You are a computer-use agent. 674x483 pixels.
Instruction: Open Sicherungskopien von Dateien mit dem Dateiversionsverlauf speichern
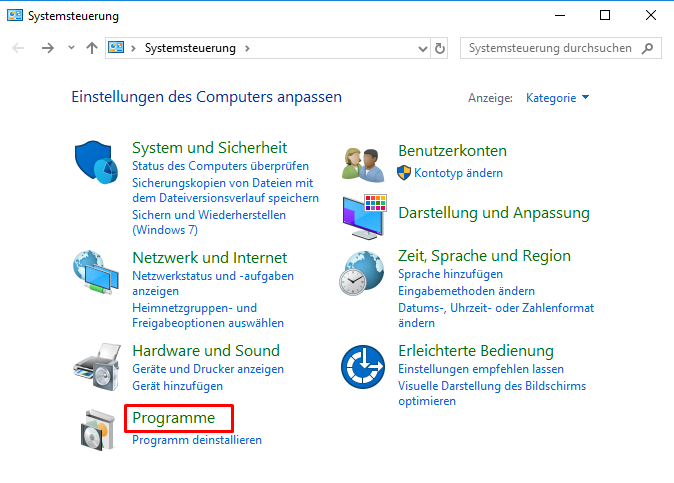(226, 190)
